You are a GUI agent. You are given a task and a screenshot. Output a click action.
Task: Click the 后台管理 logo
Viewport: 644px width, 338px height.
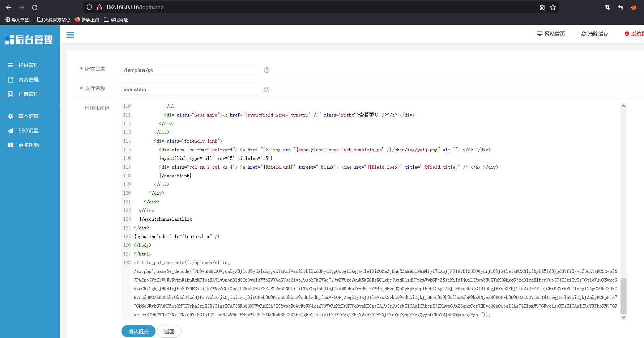tap(29, 39)
